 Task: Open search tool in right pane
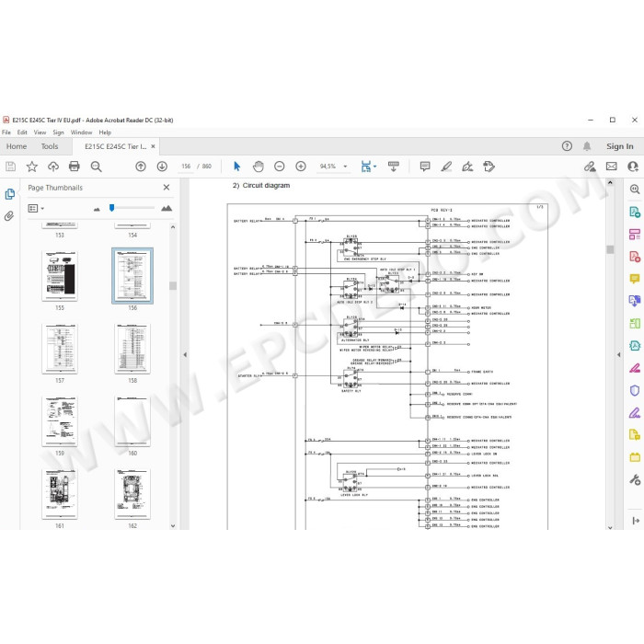635,189
